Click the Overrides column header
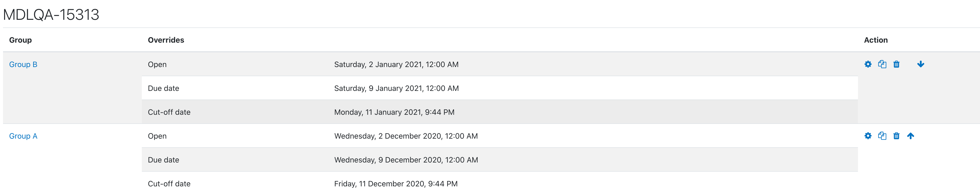 [166, 40]
